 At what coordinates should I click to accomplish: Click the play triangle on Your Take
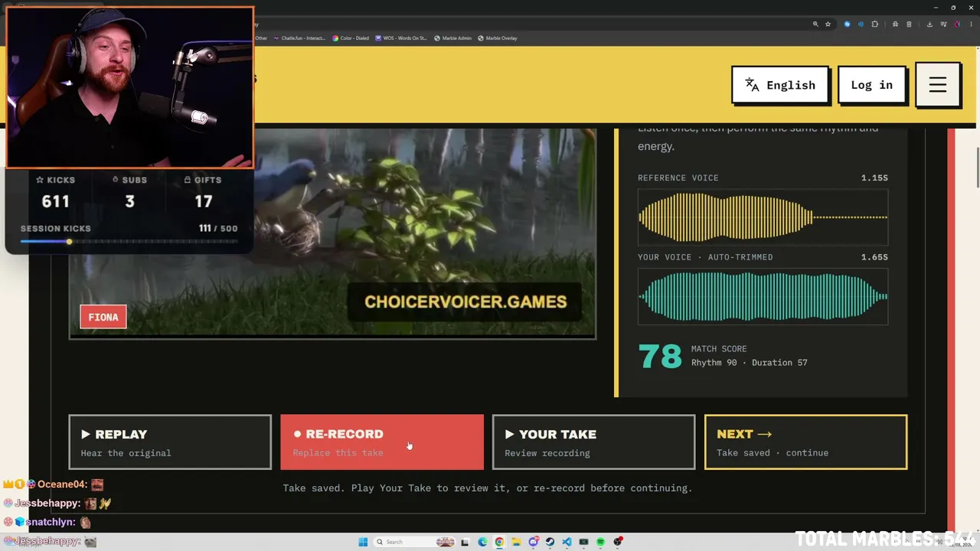pyautogui.click(x=509, y=434)
